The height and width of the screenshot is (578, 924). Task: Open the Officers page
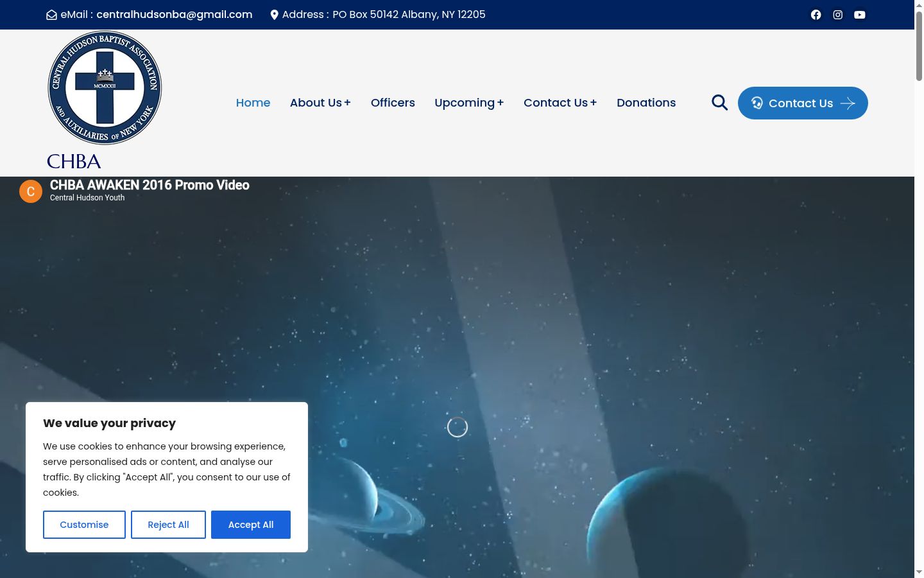click(x=393, y=103)
